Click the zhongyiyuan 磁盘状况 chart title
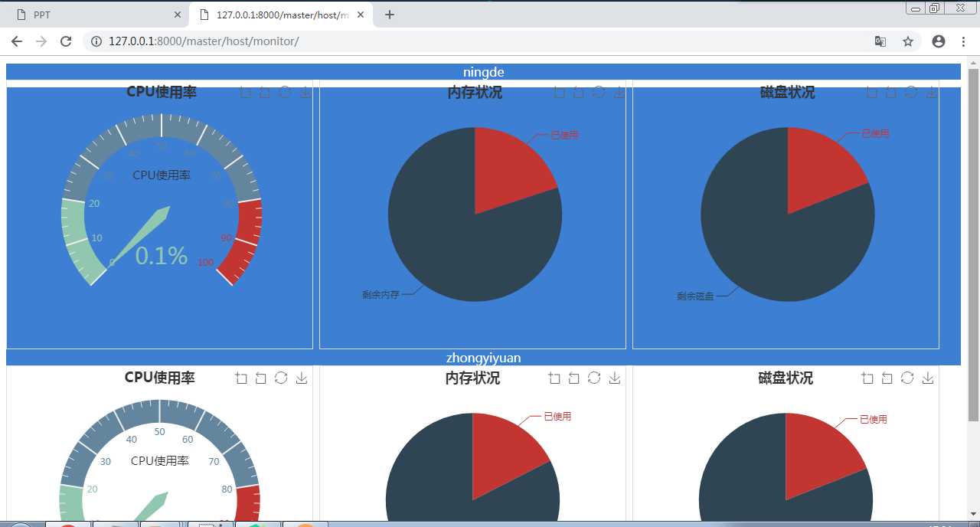Viewport: 980px width, 527px height. 786,378
